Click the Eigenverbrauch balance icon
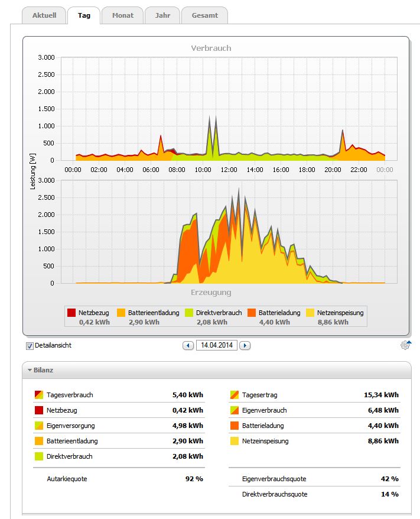Viewport: 420px width, 519px height. 234,410
